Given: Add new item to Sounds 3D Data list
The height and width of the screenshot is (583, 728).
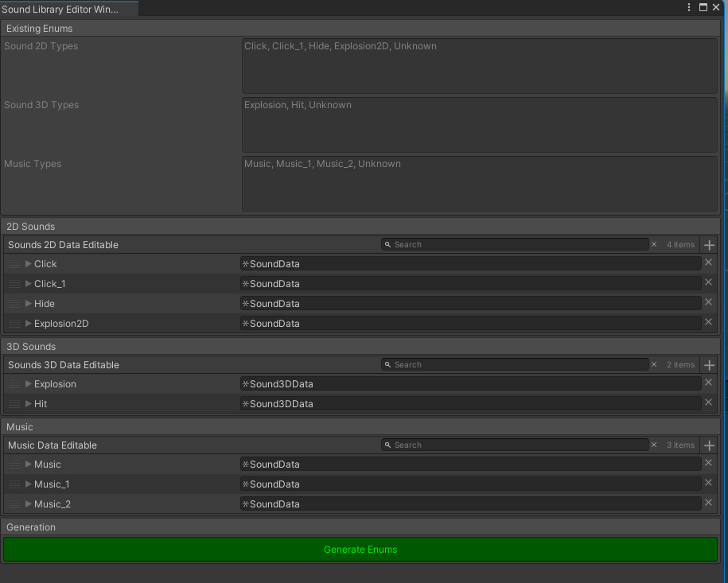Looking at the screenshot, I should click(x=710, y=365).
